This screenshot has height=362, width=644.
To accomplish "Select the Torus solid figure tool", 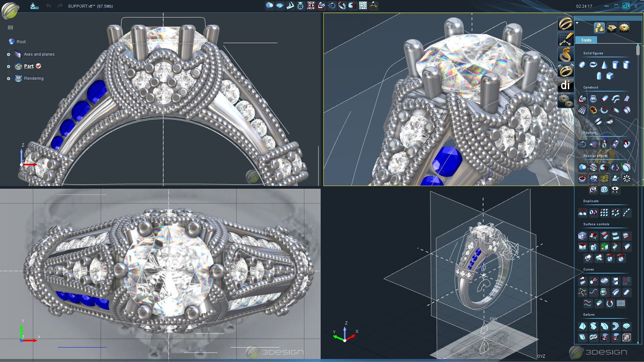I will pos(593,65).
